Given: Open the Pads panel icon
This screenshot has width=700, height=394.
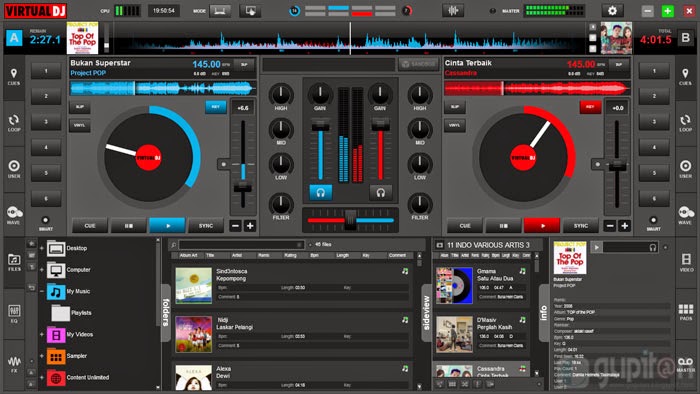Looking at the screenshot, I should click(x=686, y=312).
